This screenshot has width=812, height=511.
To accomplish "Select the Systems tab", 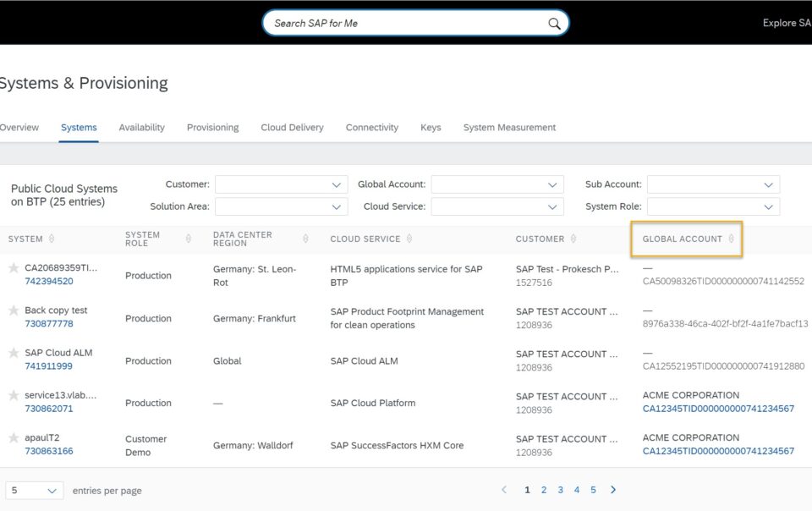I will point(79,128).
